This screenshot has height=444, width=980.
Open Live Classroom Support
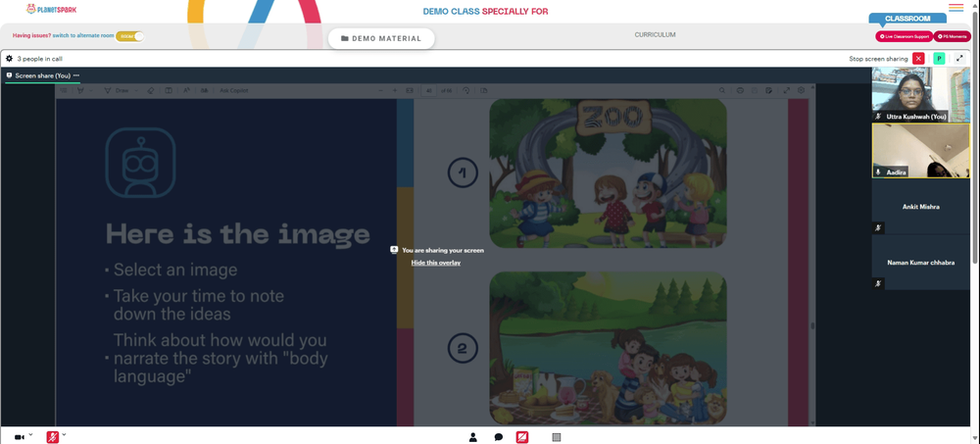pyautogui.click(x=904, y=36)
